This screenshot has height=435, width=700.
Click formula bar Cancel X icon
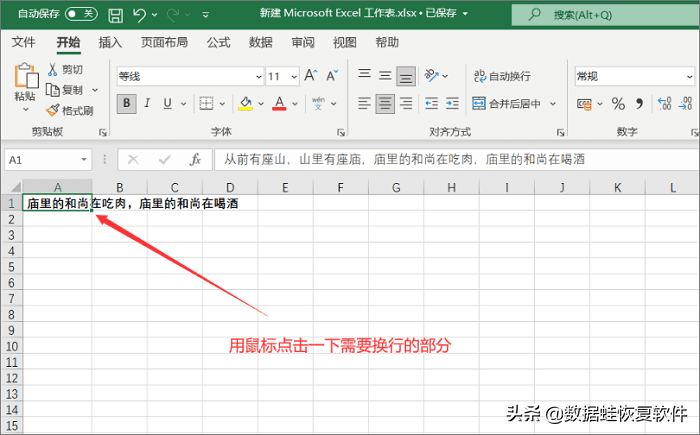pyautogui.click(x=133, y=159)
